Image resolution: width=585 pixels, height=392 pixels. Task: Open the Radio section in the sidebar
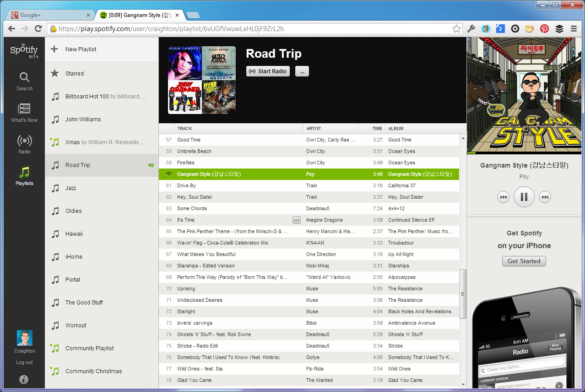(x=24, y=144)
